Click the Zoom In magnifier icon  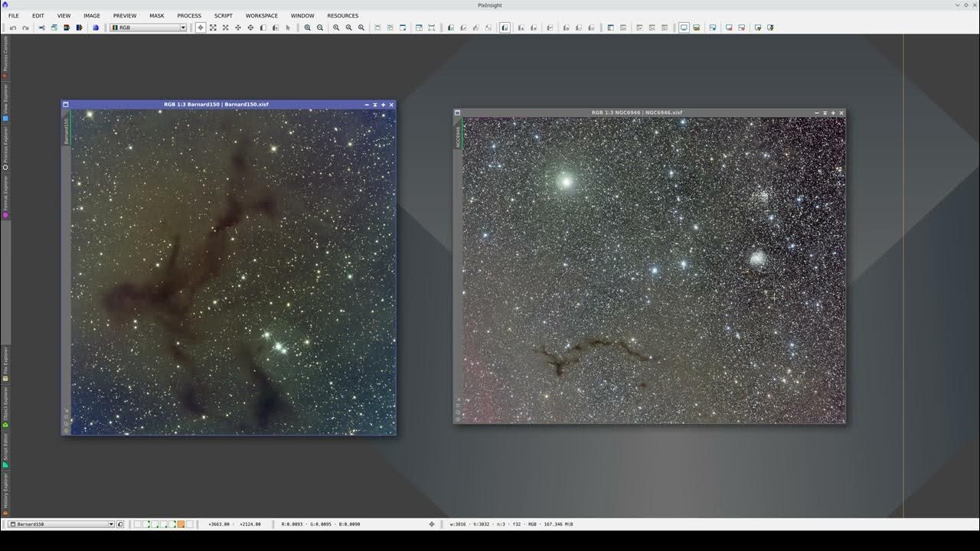[x=308, y=28]
